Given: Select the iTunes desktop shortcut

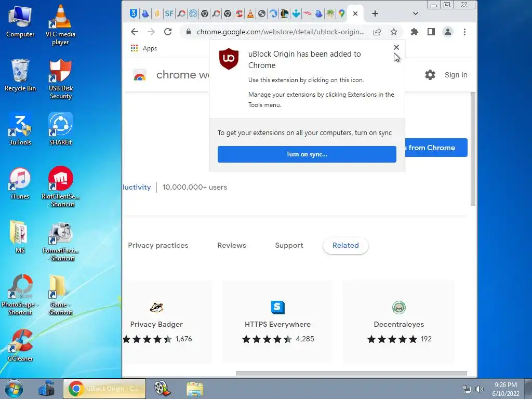Looking at the screenshot, I should point(20,183).
